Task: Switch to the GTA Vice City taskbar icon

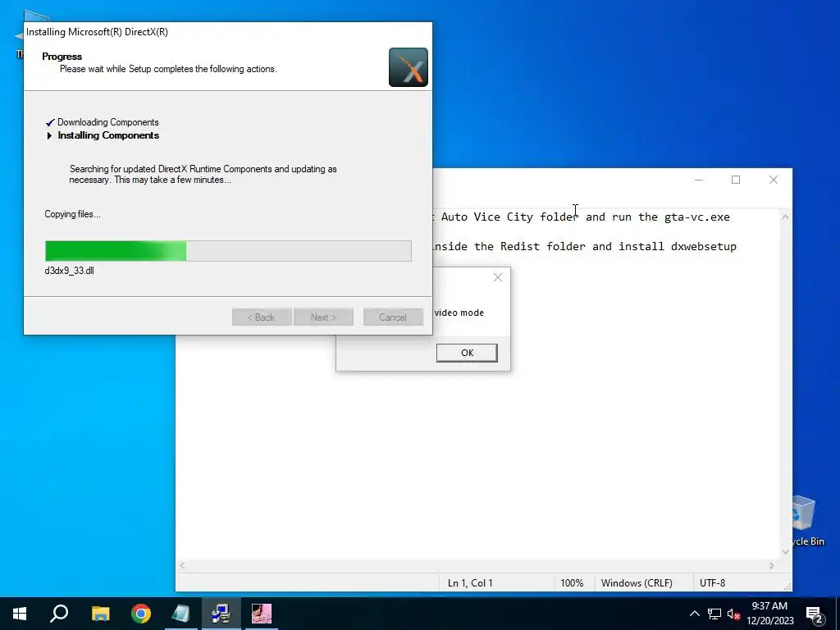Action: click(262, 614)
